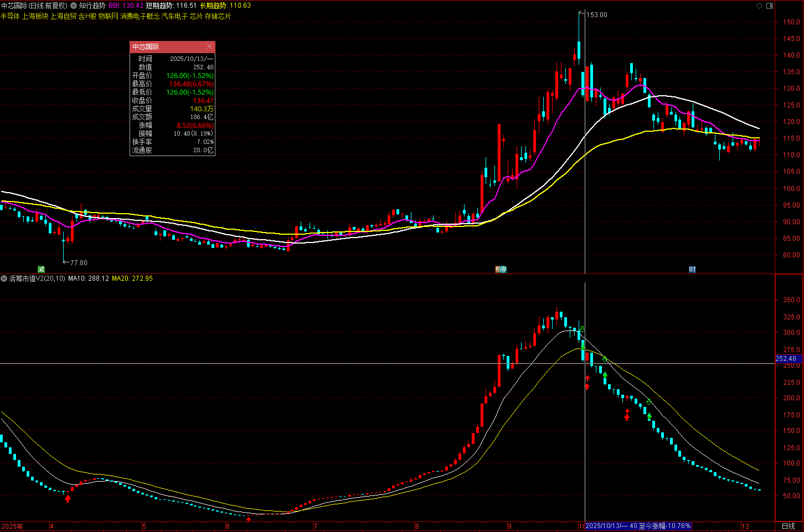804x532 pixels.
Task: Click the 财 financial report marker
Action: [x=692, y=269]
